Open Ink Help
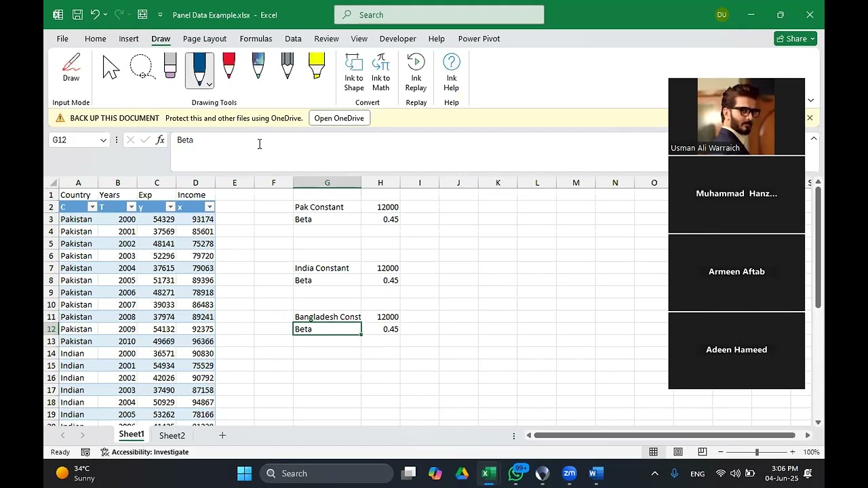The image size is (868, 488). pos(452,73)
